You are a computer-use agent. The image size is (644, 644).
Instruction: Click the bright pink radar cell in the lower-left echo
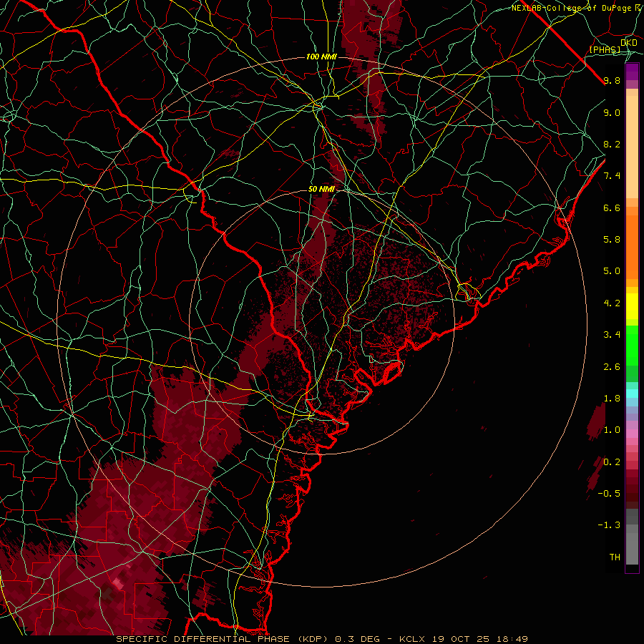[x=118, y=583]
